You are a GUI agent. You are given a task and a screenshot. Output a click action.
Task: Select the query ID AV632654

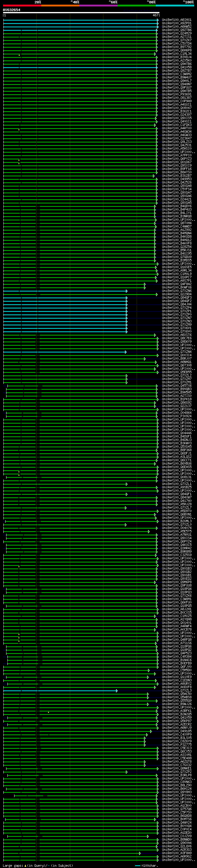(x=11, y=10)
